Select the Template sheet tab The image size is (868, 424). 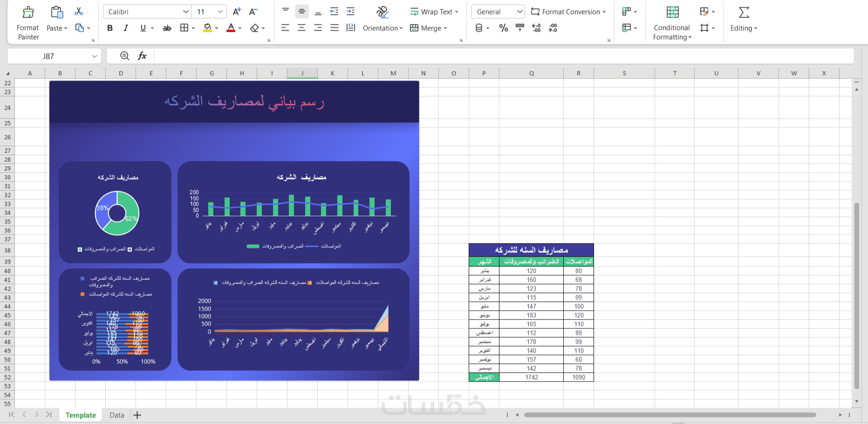pos(81,415)
